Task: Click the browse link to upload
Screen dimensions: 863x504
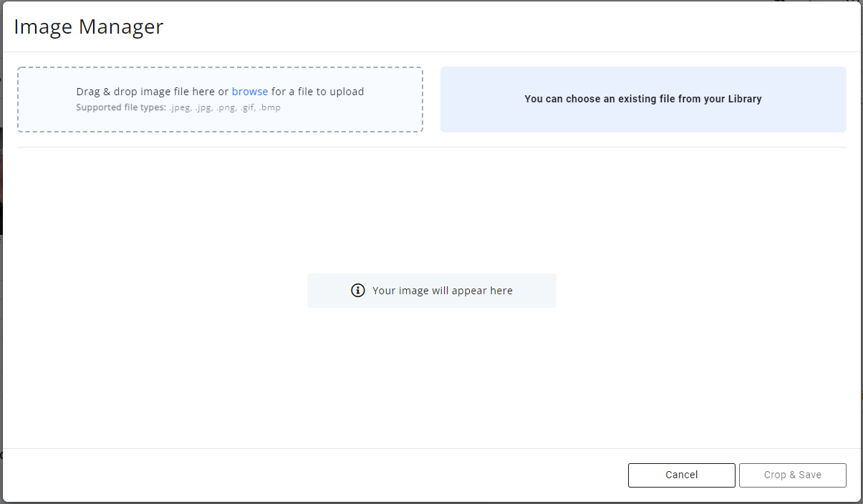Action: pos(250,92)
